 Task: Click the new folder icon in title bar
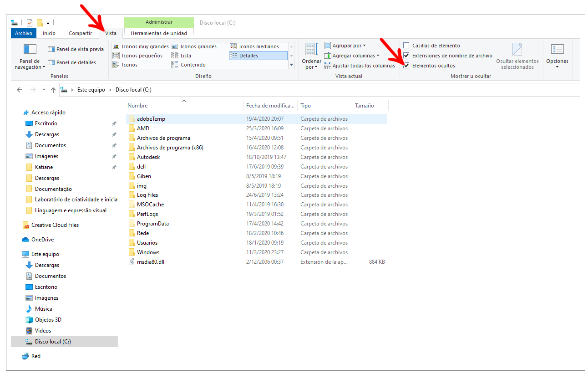40,22
